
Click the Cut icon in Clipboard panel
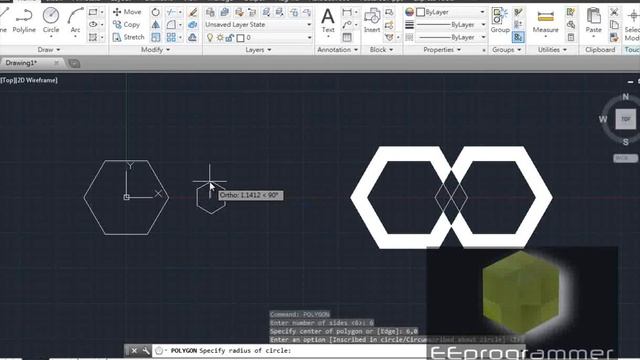coord(614,12)
